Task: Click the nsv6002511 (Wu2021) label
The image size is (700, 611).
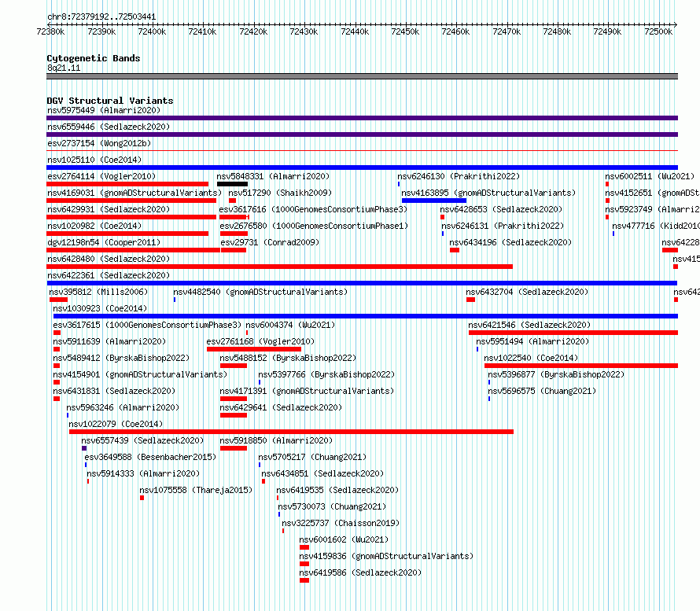Action: (x=650, y=176)
